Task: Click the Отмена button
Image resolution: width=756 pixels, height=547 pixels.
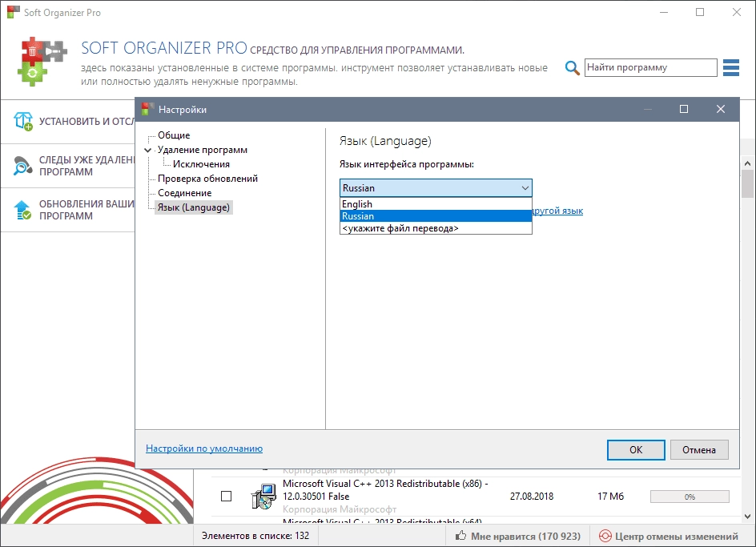Action: pos(699,449)
